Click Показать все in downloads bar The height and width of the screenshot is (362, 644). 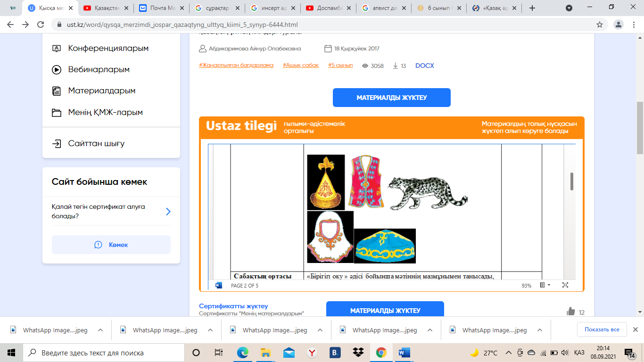[x=602, y=329]
